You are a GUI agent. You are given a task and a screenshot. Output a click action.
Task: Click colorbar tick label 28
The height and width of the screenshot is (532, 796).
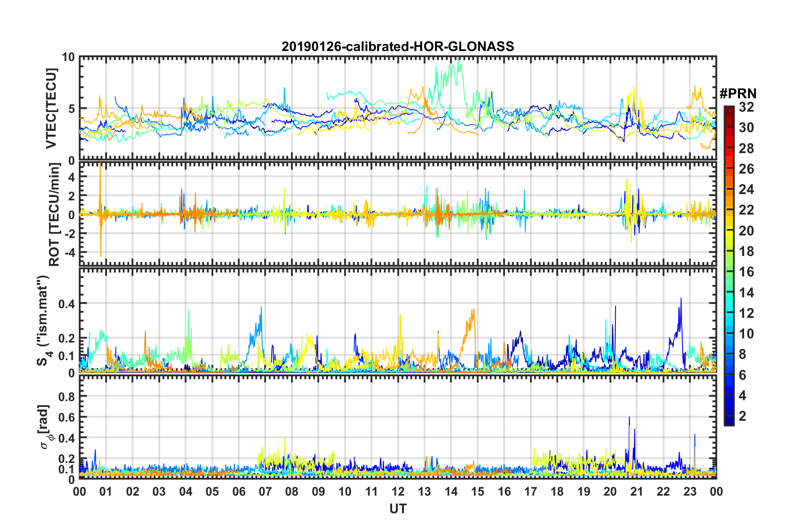[x=746, y=148]
